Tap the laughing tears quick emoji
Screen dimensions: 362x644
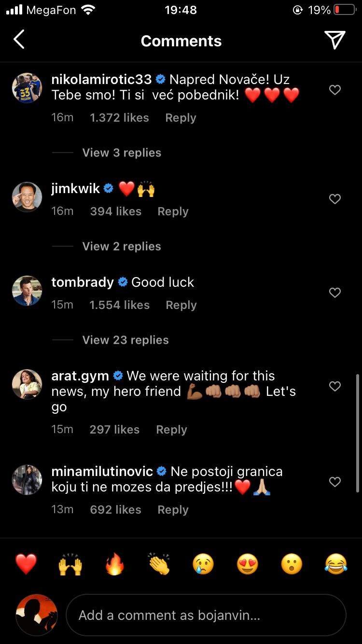coord(336,564)
